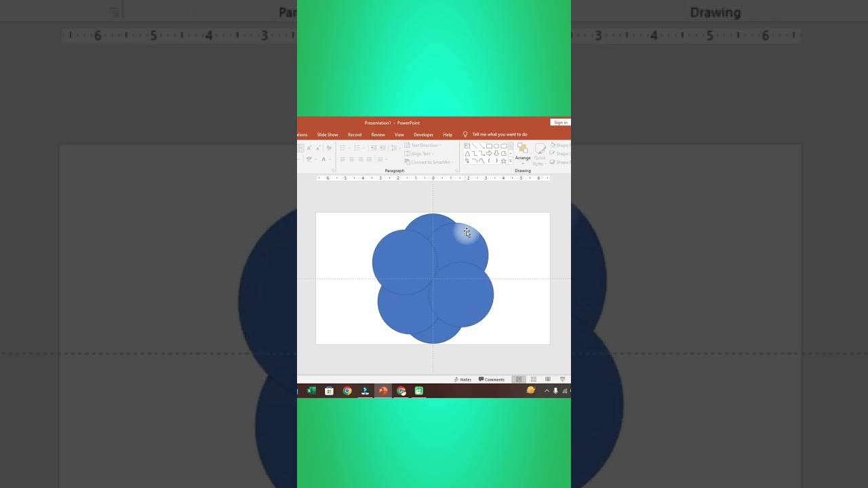Select the blue overlapping circles shape on the slide
The image size is (868, 488).
point(433,279)
